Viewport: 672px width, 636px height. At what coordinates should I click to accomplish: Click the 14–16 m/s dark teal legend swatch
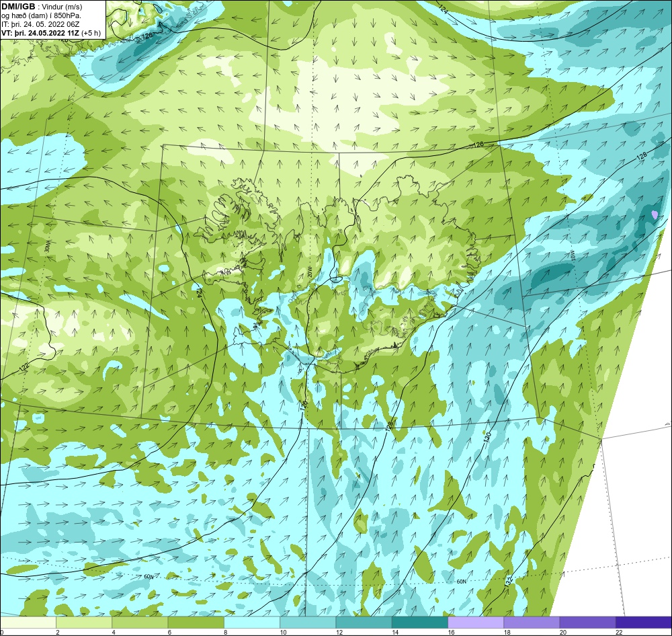(420, 622)
